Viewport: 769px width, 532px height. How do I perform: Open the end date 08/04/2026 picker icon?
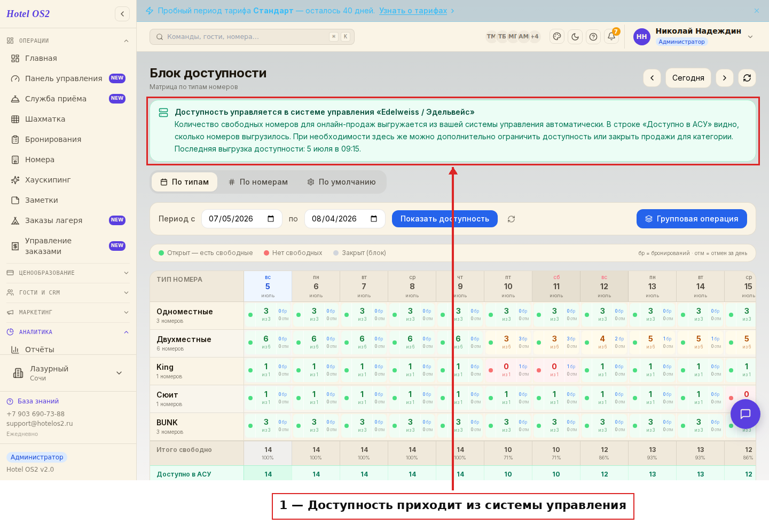coord(374,219)
